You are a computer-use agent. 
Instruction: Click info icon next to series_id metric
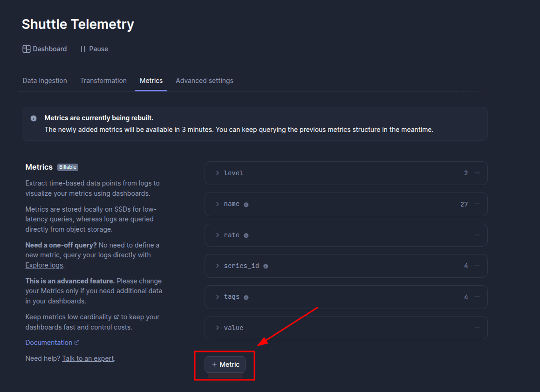point(266,266)
